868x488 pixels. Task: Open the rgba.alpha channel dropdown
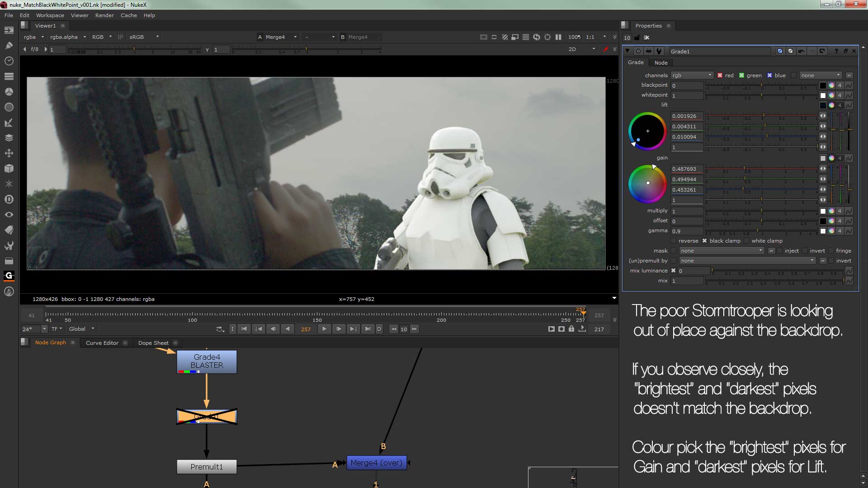68,37
